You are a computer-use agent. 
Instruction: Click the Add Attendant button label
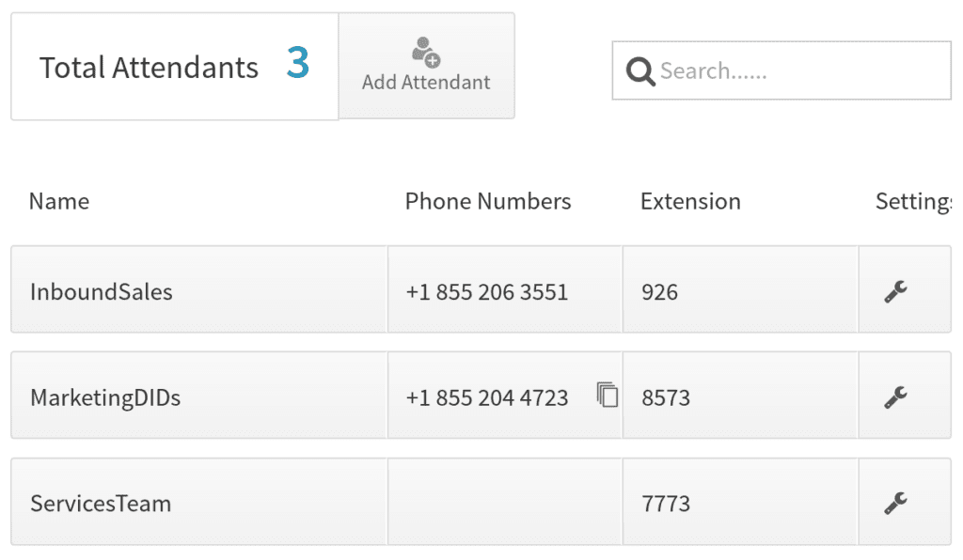(426, 83)
